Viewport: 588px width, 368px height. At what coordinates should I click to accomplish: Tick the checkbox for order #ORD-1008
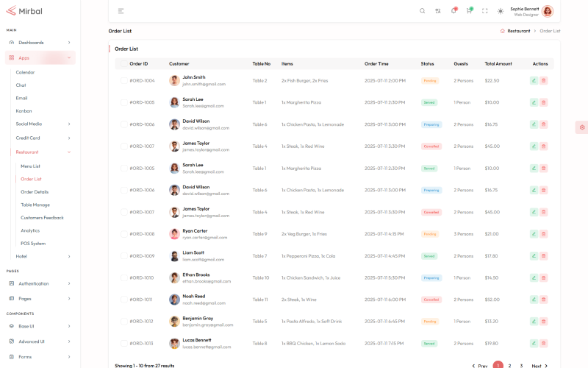pos(123,234)
